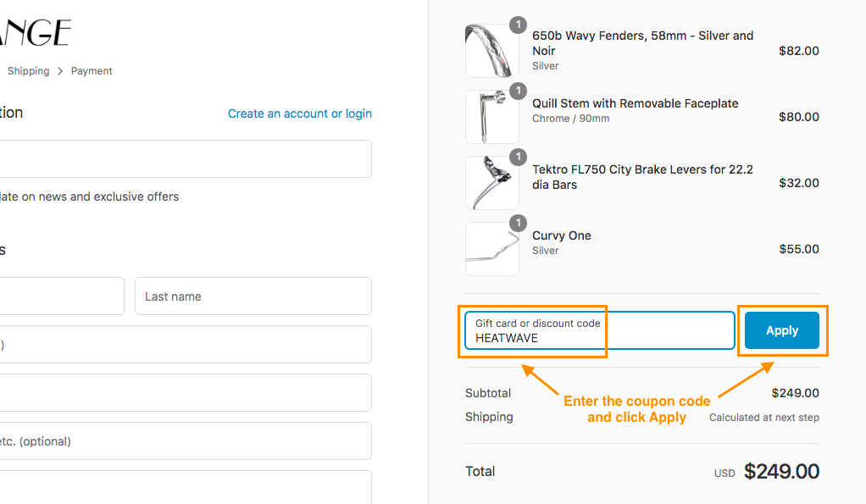The image size is (866, 504).
Task: Click the quantity badge on the Tektro levers
Action: pos(518,157)
